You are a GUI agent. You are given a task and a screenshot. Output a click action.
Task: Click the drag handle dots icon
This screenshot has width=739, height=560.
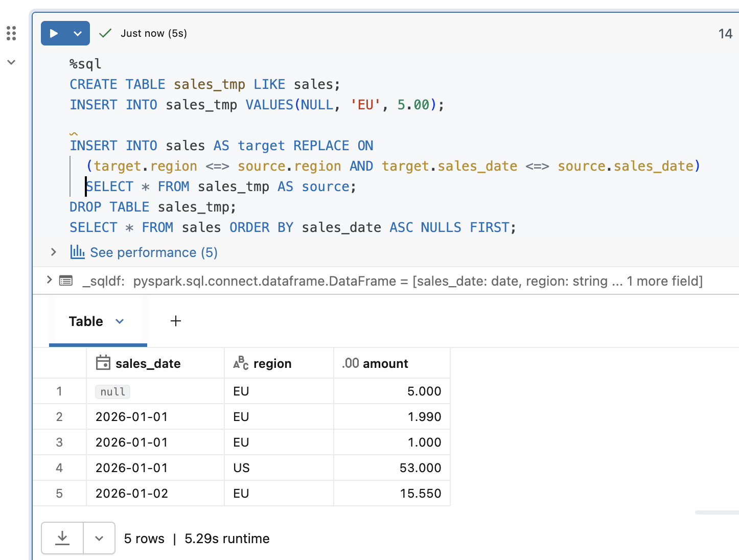point(11,34)
